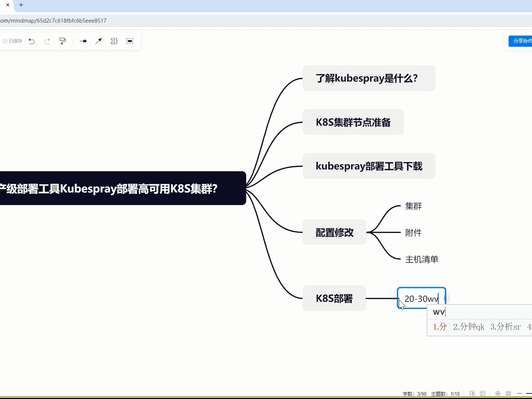
Task: Redo the undone action
Action: point(47,41)
